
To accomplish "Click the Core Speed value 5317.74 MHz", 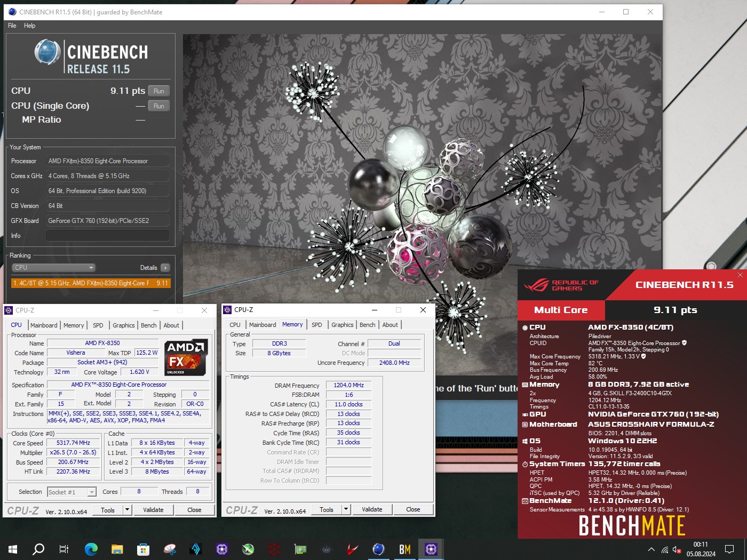I will pos(73,443).
